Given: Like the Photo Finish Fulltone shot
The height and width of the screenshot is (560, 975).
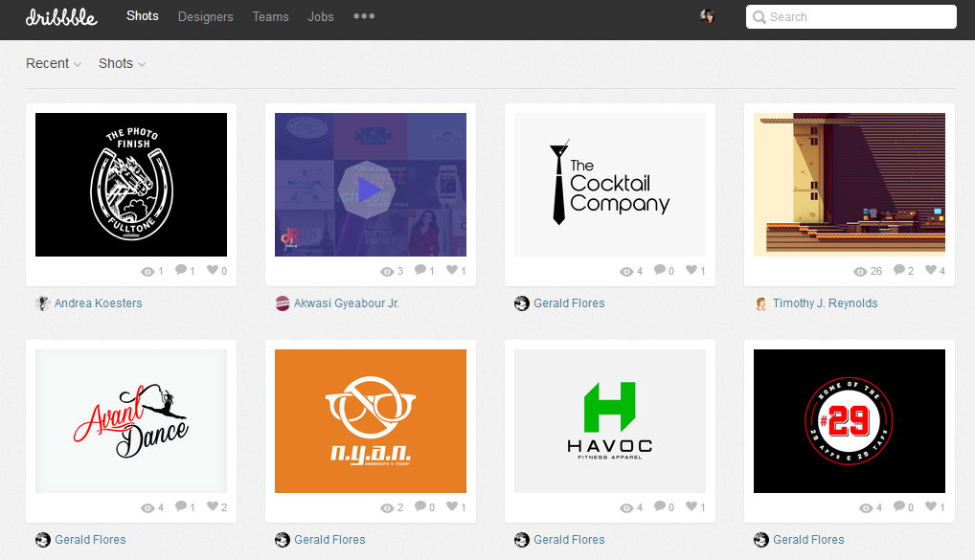Looking at the screenshot, I should 213,270.
